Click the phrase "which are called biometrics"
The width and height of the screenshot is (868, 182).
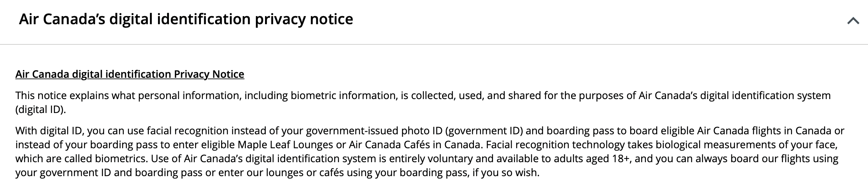(81, 159)
